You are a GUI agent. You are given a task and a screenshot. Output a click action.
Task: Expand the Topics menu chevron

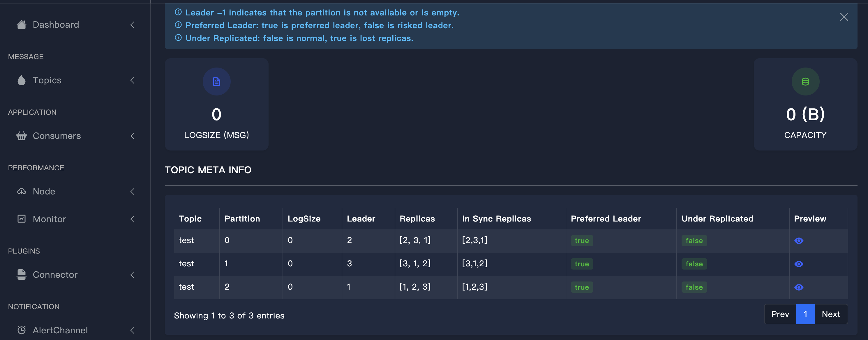[x=133, y=80]
